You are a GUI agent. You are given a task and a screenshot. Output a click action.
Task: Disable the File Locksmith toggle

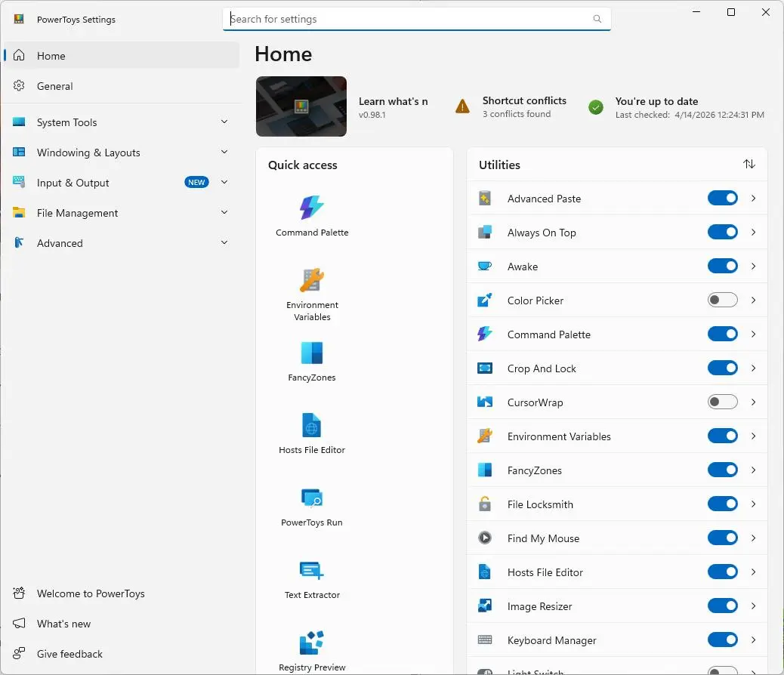tap(723, 504)
